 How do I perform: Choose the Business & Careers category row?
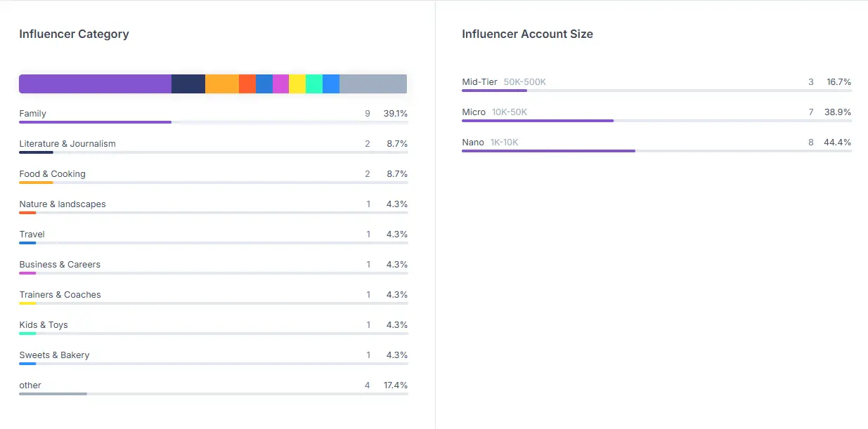tap(214, 267)
